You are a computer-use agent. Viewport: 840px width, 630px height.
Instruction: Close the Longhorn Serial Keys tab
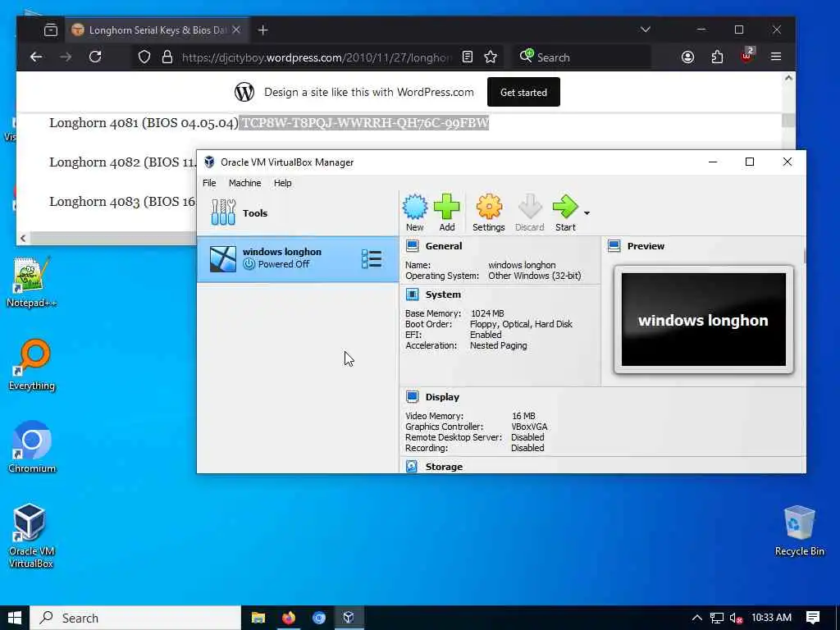click(x=236, y=30)
